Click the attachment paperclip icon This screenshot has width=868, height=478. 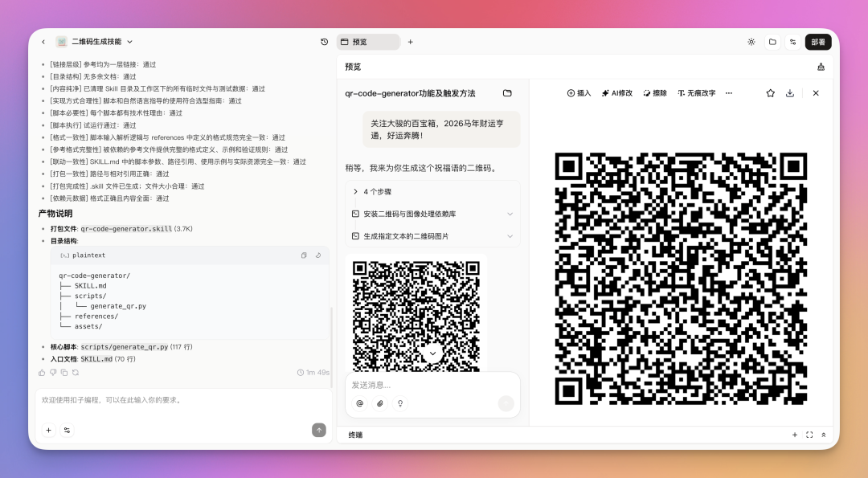(379, 403)
